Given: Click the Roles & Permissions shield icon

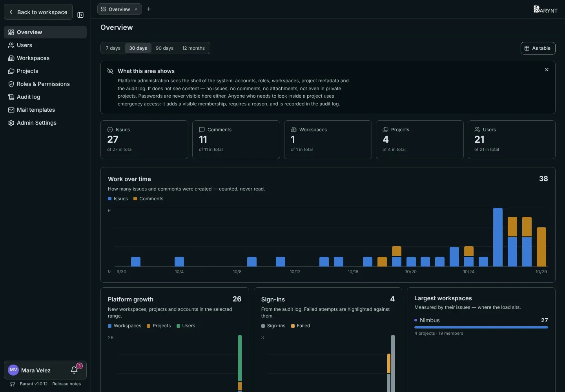Looking at the screenshot, I should coord(11,84).
